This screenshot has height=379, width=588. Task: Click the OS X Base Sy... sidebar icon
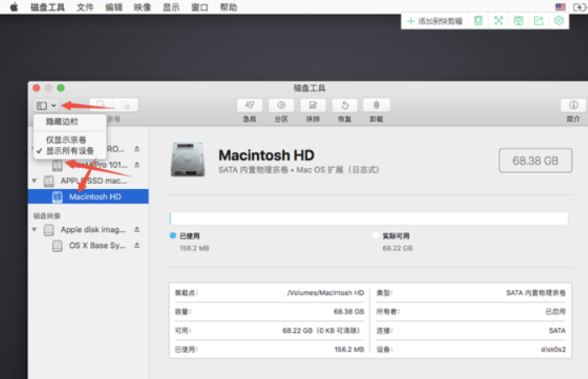(x=57, y=245)
